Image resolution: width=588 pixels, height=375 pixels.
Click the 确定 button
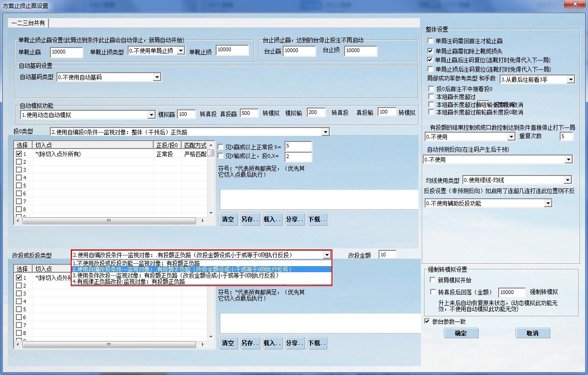pos(460,333)
